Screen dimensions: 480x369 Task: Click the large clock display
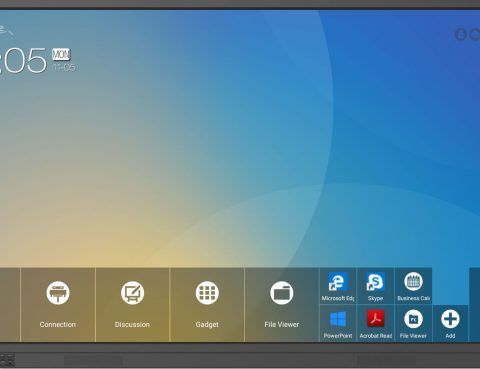23,60
